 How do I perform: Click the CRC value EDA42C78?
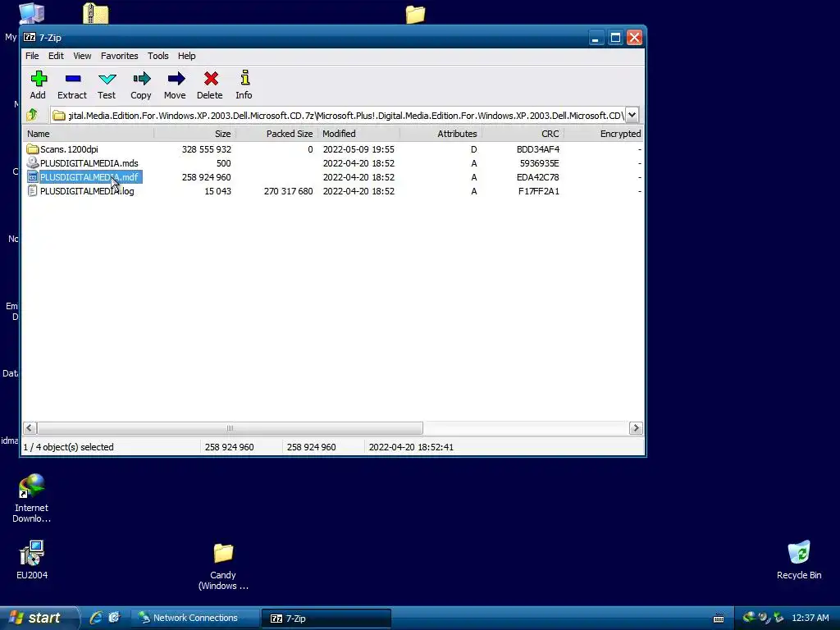(x=538, y=177)
